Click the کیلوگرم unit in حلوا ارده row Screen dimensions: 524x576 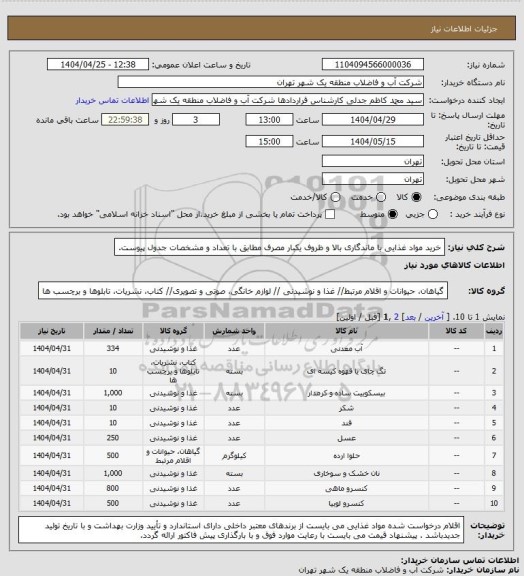pos(234,456)
